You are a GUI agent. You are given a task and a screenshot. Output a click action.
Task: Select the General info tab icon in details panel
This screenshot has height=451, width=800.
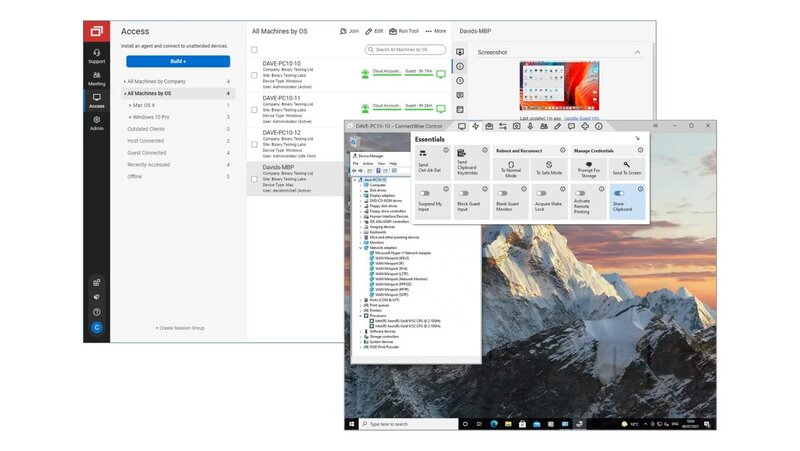[460, 66]
